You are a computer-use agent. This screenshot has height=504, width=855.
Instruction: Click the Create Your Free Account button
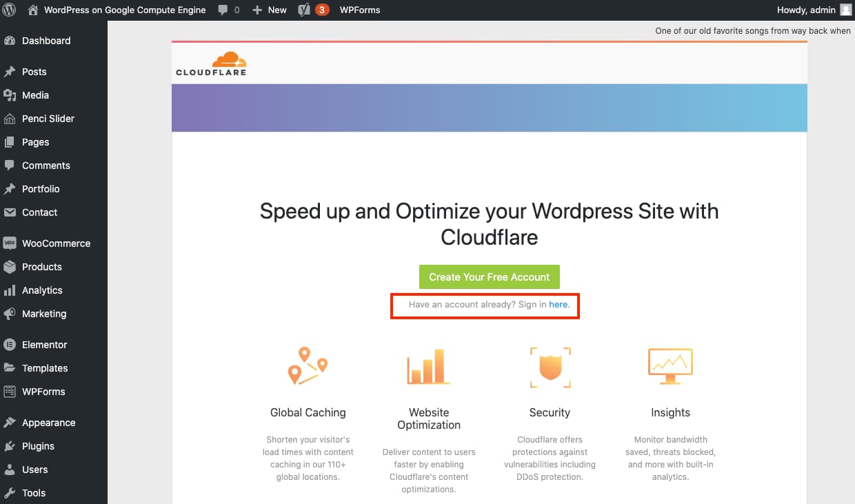tap(490, 277)
